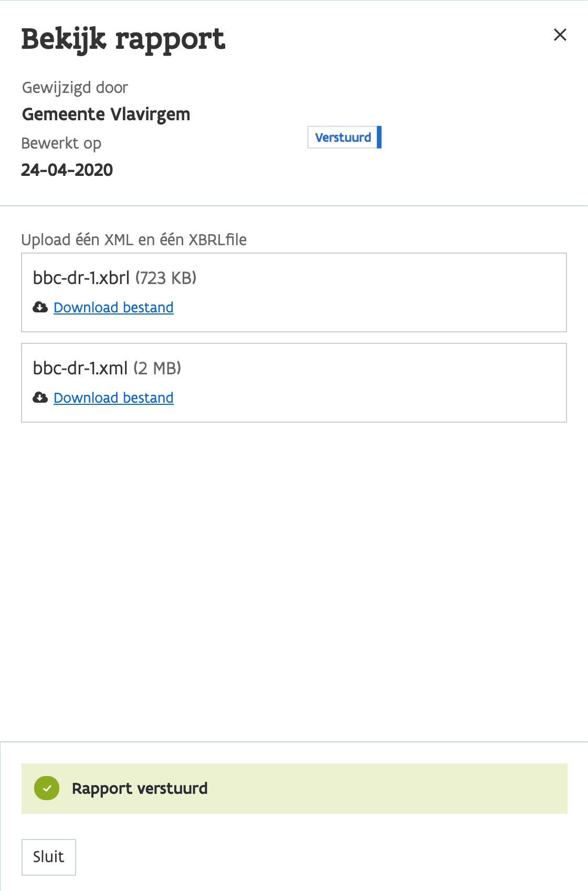The width and height of the screenshot is (588, 891).
Task: Open Download bestand link for xml file
Action: 113,397
